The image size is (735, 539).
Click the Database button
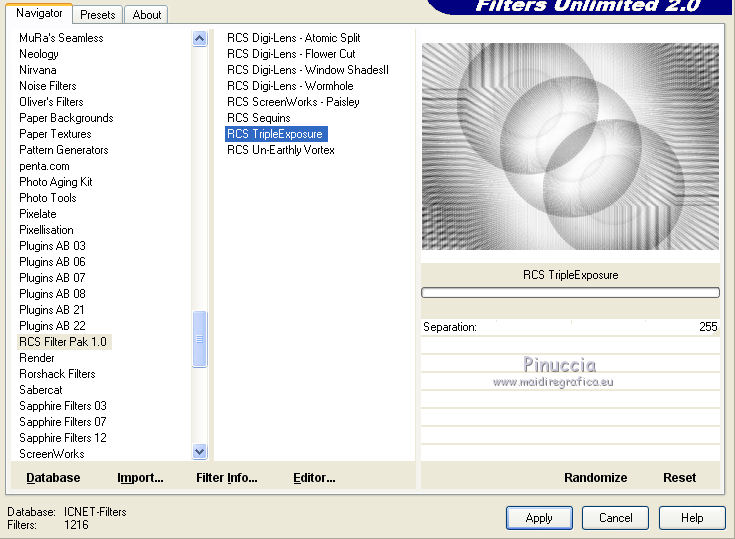[53, 478]
